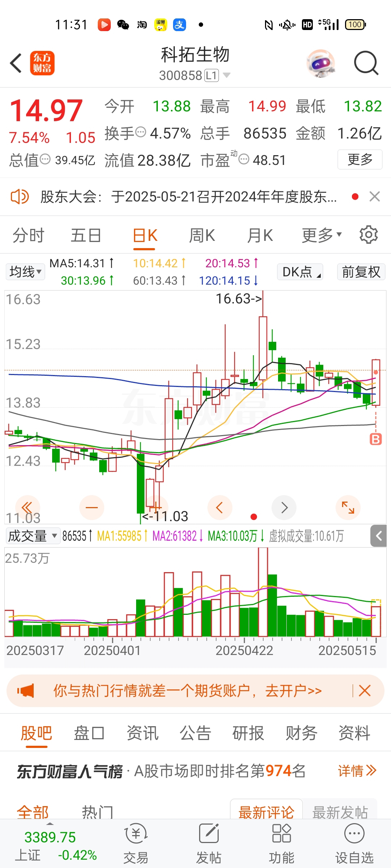Open 详情 for popularity ranking
391x868 pixels.
click(x=357, y=771)
